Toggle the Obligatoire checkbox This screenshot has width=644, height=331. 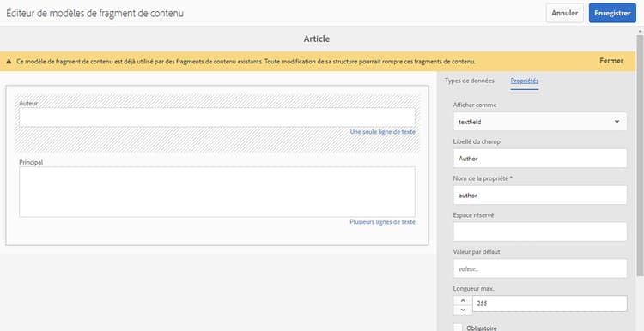[458, 328]
